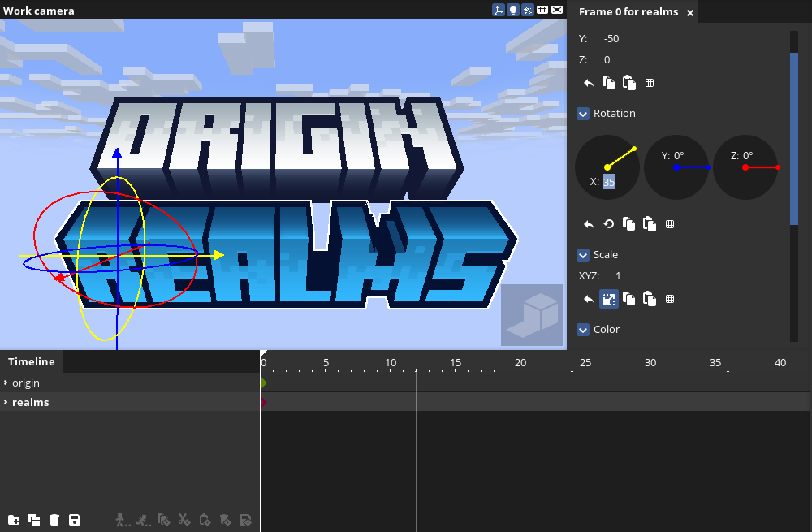Click the circular loop rotation icon
Screen dimensions: 812x532
(x=608, y=224)
